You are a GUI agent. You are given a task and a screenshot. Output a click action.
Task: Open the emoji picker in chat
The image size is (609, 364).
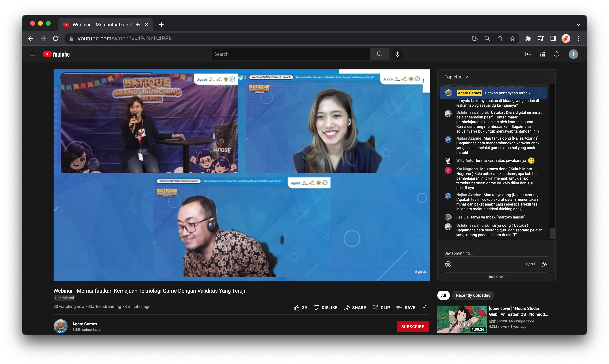point(448,264)
